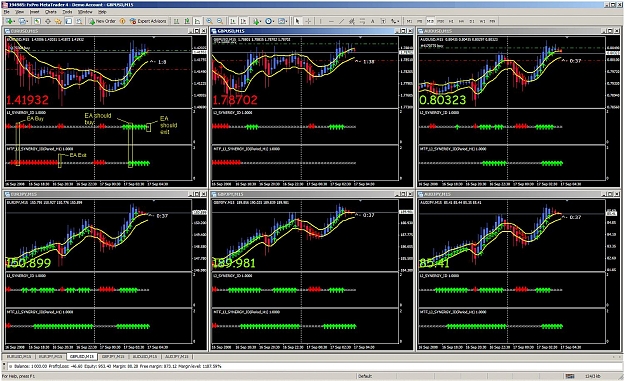Switch timeframe to M30

440,21
